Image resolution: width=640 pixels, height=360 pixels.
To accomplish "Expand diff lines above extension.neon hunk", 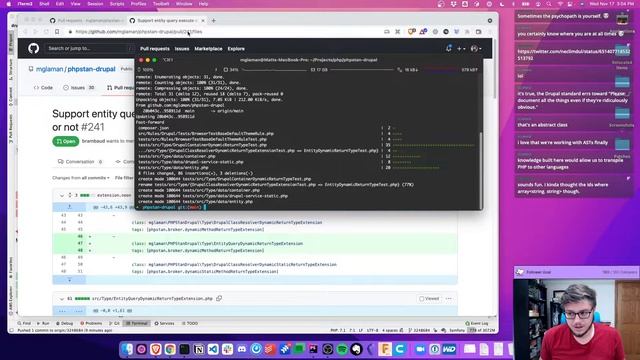I will click(x=69, y=207).
